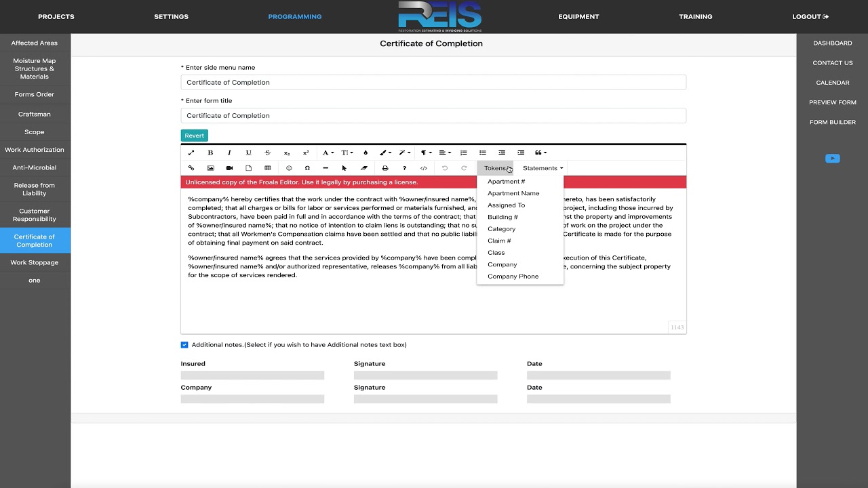Toggle Additional notes checkbox
Viewport: 868px width, 488px height.
coord(184,345)
